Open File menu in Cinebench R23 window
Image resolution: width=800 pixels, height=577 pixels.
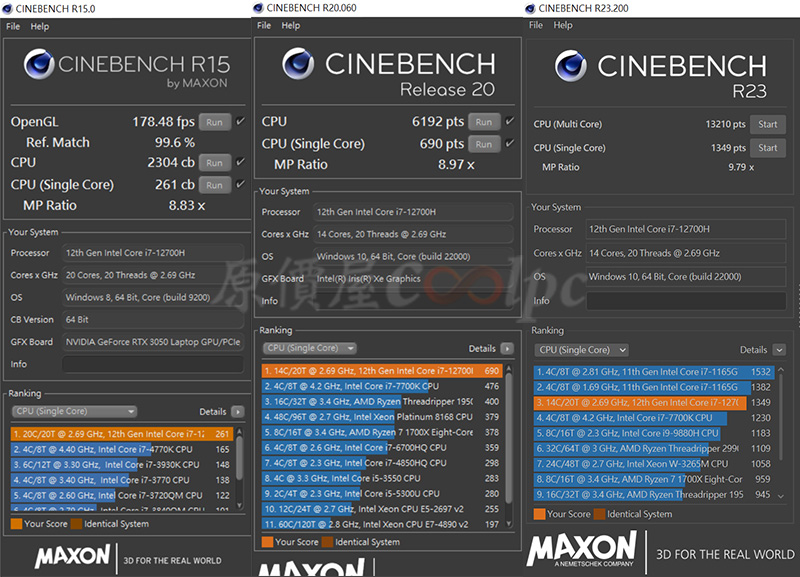[x=536, y=25]
